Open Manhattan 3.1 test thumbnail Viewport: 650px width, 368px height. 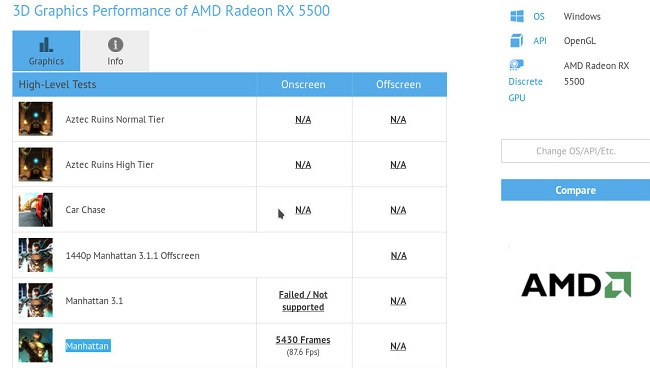pos(36,300)
